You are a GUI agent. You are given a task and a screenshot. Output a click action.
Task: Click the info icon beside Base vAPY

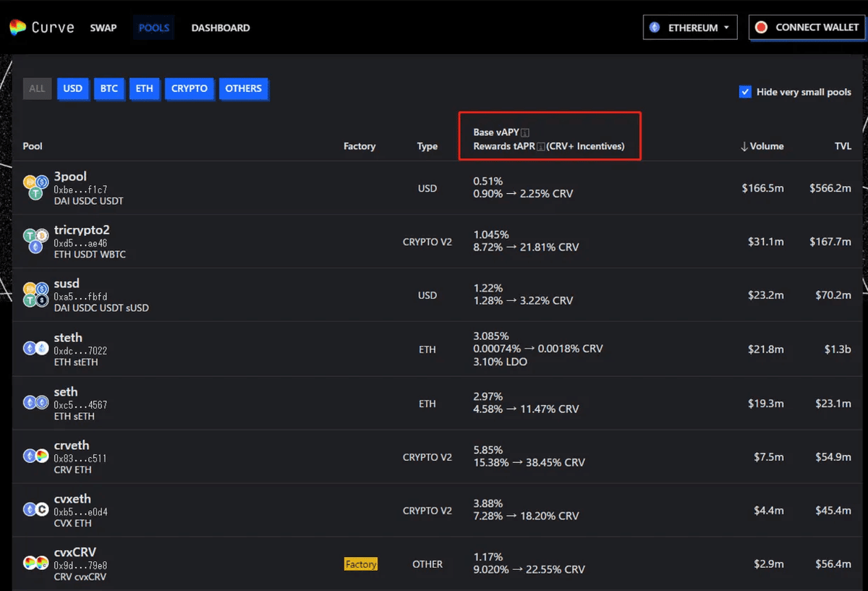[525, 132]
